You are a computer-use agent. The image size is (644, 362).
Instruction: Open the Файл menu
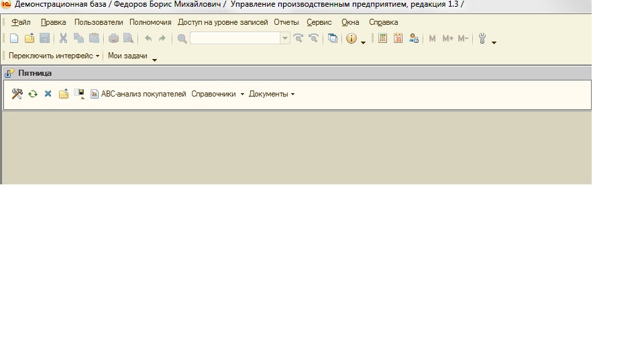21,22
